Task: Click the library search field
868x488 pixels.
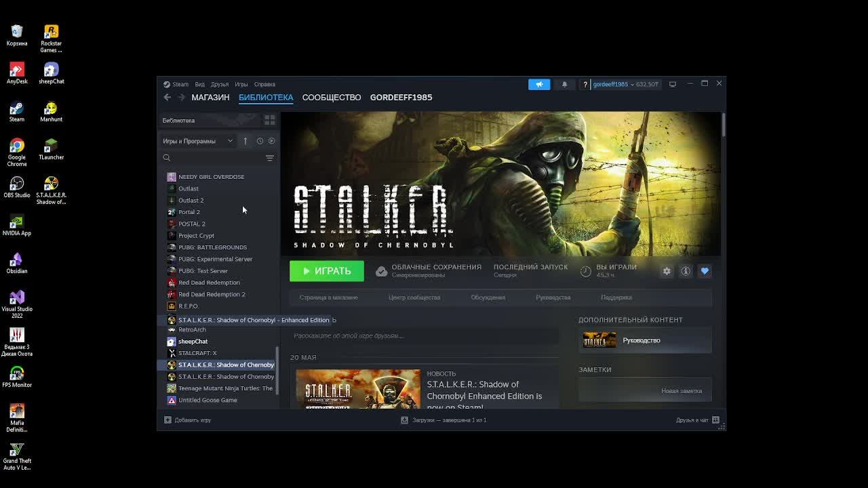Action: [213, 158]
